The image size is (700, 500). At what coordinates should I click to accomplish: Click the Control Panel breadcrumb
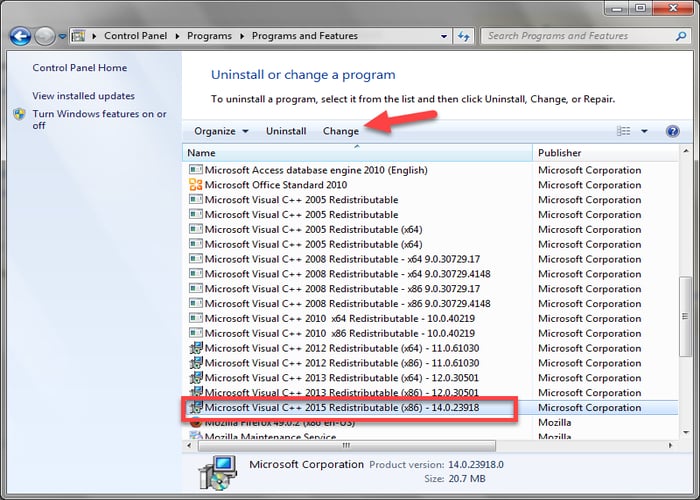[x=136, y=36]
